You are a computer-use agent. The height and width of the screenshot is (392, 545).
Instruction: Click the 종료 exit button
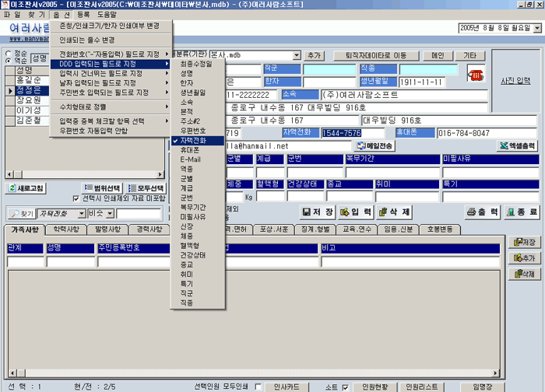click(x=521, y=212)
